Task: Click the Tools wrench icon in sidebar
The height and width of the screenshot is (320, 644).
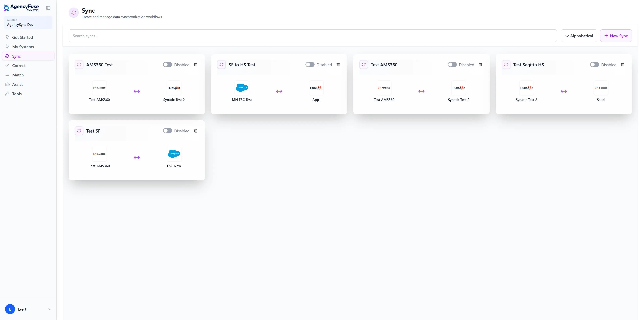Action: tap(7, 94)
